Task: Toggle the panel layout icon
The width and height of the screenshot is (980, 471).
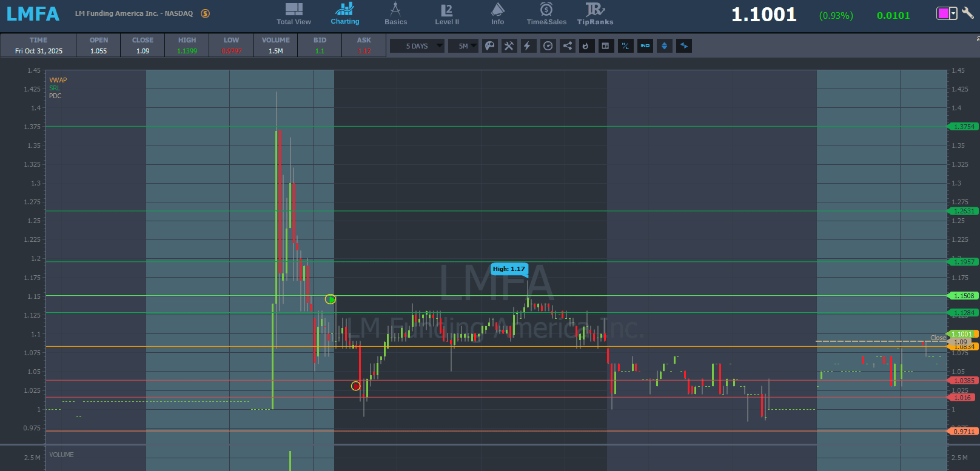Action: (606, 46)
